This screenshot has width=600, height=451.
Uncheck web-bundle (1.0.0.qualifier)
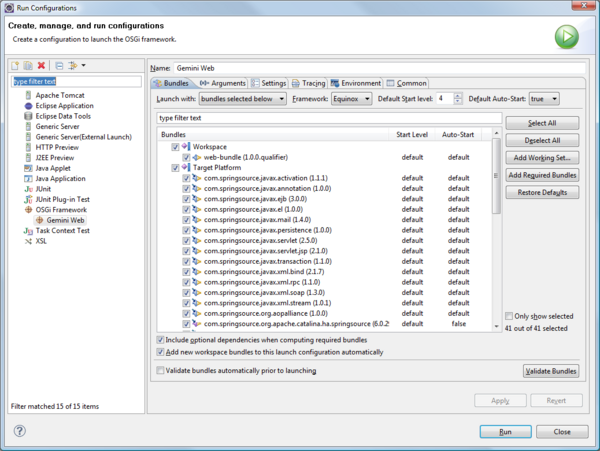[x=186, y=157]
